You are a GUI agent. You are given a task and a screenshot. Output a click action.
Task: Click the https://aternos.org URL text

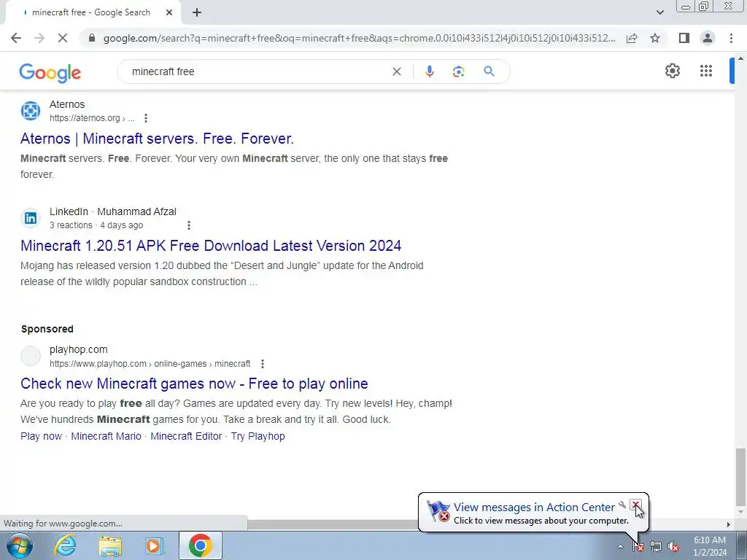[85, 118]
